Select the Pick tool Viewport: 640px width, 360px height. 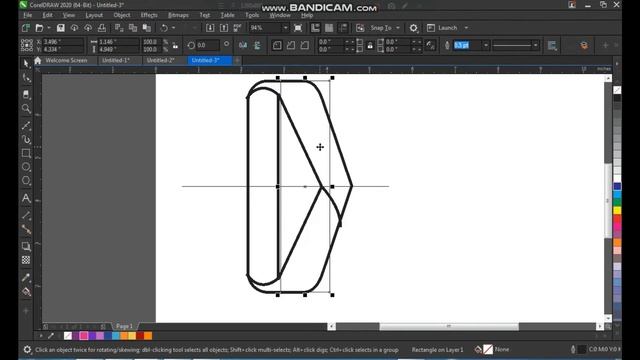(26, 64)
